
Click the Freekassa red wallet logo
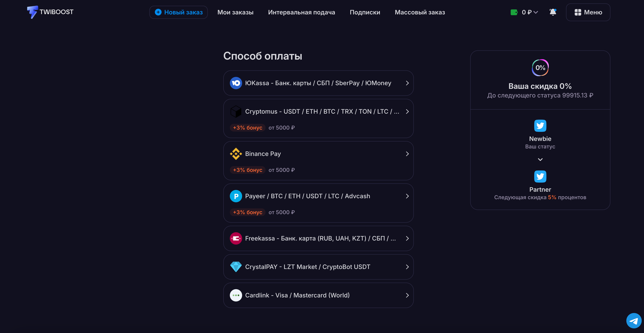click(x=236, y=238)
